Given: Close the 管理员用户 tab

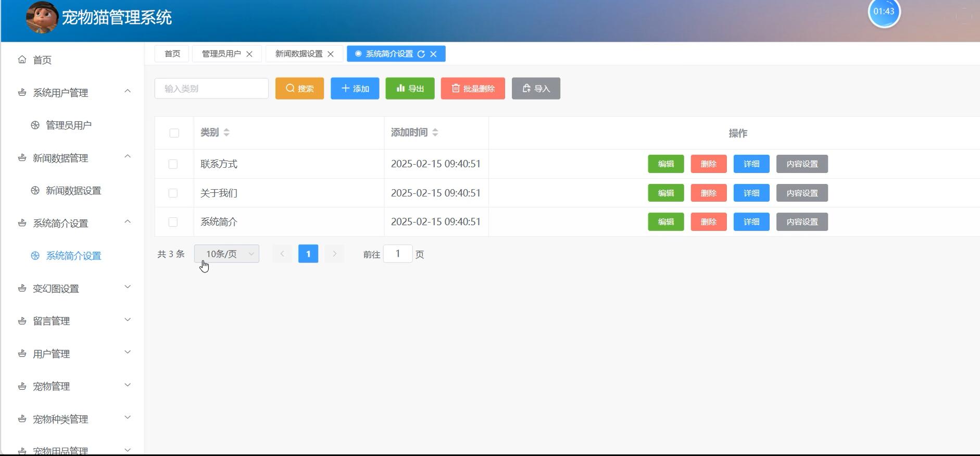Looking at the screenshot, I should [x=249, y=54].
